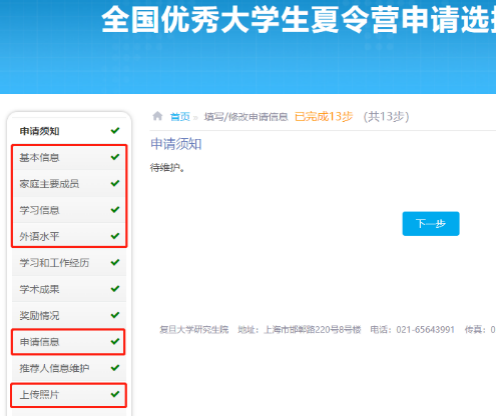Open the 申请须知 sidebar item
The width and height of the screenshot is (498, 416).
(x=69, y=131)
